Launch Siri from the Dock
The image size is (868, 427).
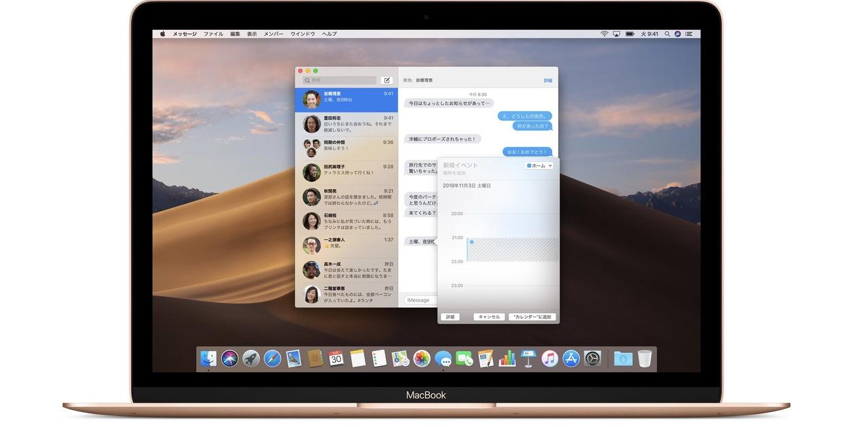[230, 359]
